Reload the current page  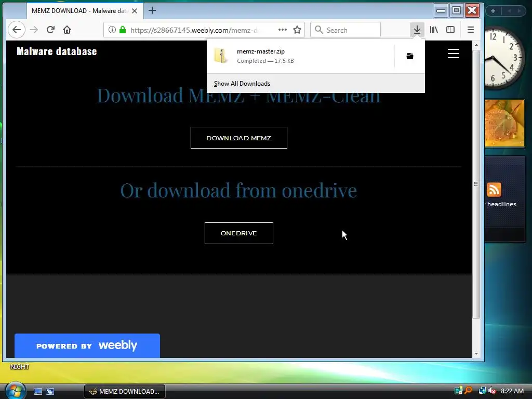tap(50, 30)
